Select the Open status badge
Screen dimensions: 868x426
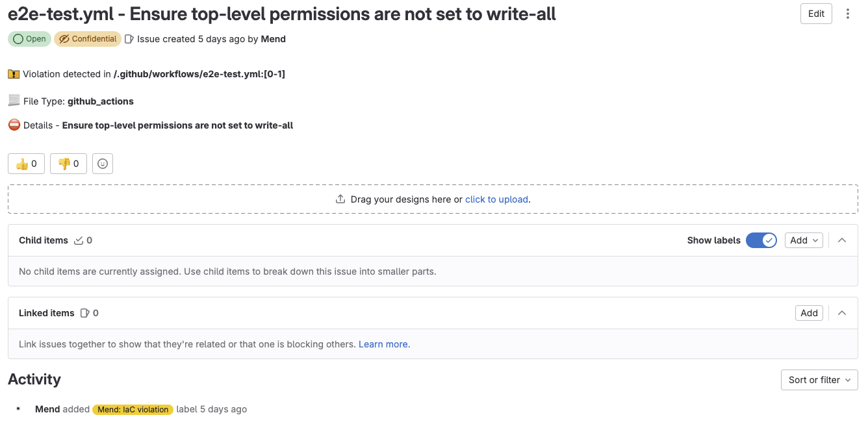(29, 39)
